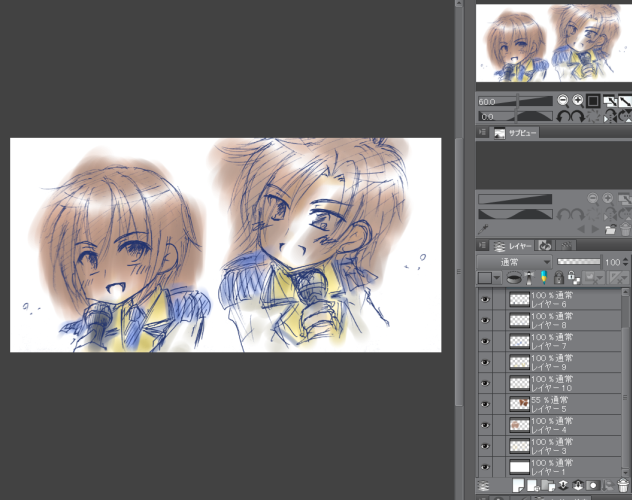
Task: Switch to the third tab in the layer panel group
Action: coord(566,245)
